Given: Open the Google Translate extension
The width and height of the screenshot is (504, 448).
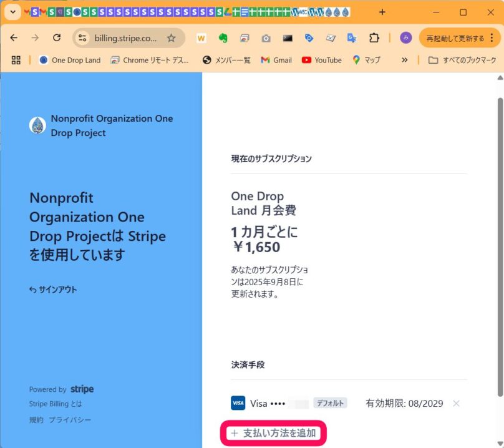Looking at the screenshot, I should 352,38.
